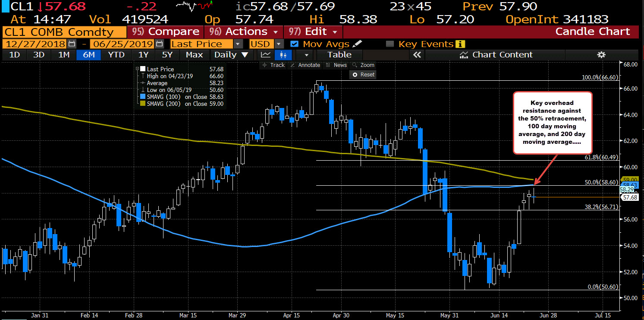Open the News overlay tool

[336, 65]
